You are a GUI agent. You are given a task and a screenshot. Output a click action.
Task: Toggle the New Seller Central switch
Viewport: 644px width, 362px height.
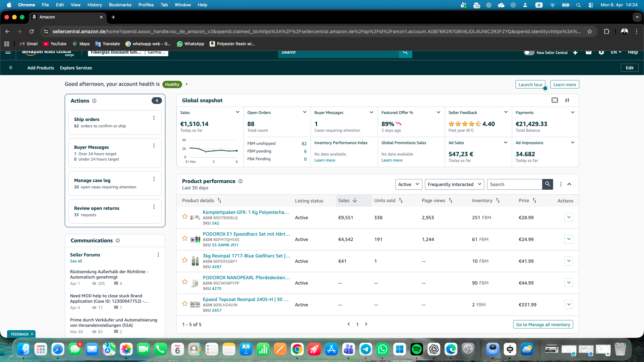pyautogui.click(x=529, y=53)
